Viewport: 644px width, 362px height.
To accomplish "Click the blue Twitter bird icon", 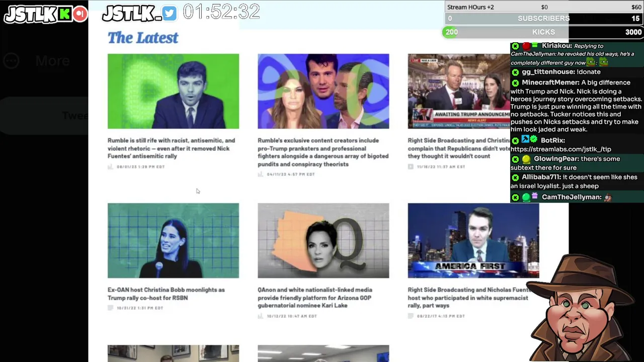I will tap(170, 14).
